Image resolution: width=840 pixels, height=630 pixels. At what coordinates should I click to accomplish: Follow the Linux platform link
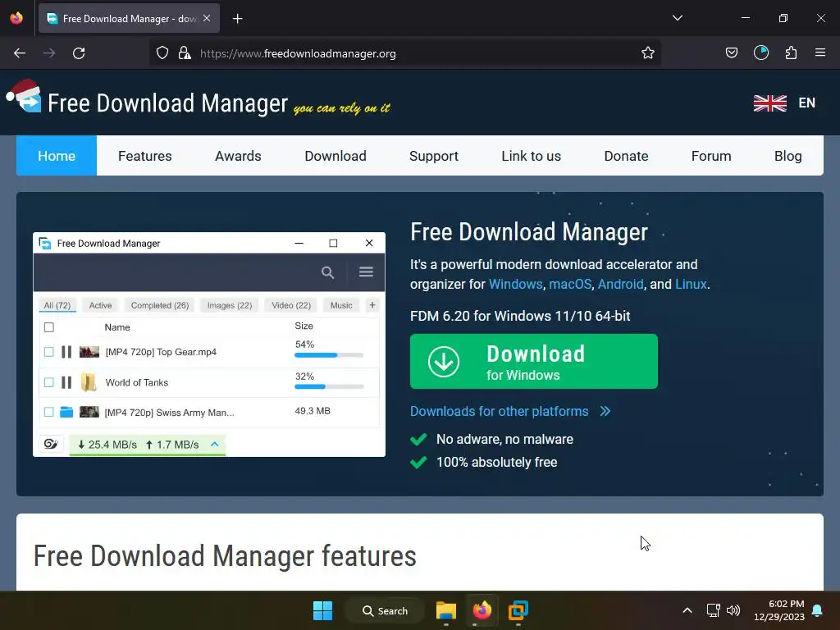691,284
